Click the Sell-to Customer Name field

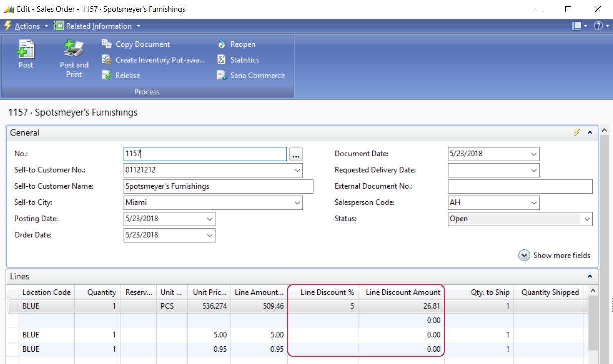[218, 186]
